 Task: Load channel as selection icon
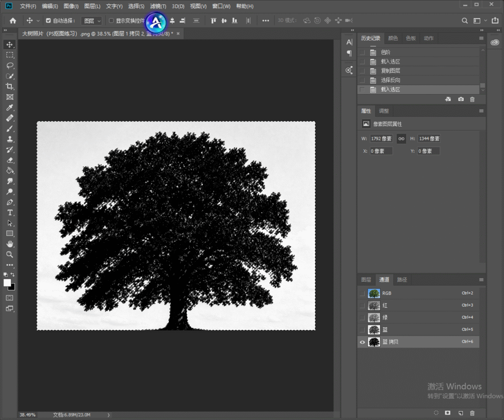tap(436, 413)
